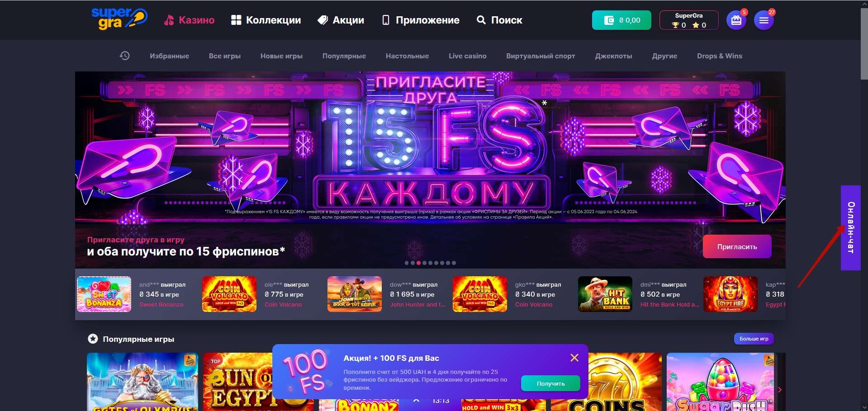This screenshot has width=868, height=411.
Task: Close the 100 FS promotion popup
Action: click(x=574, y=358)
